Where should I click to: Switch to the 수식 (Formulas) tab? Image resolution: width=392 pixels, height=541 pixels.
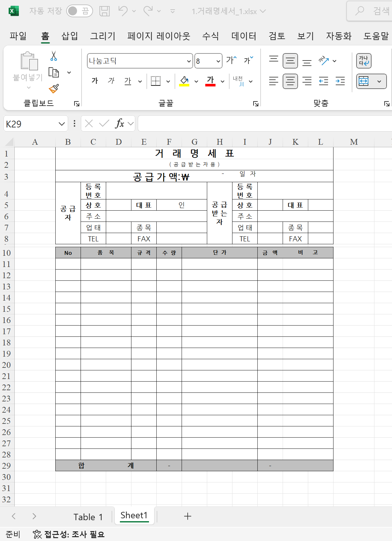tap(211, 36)
